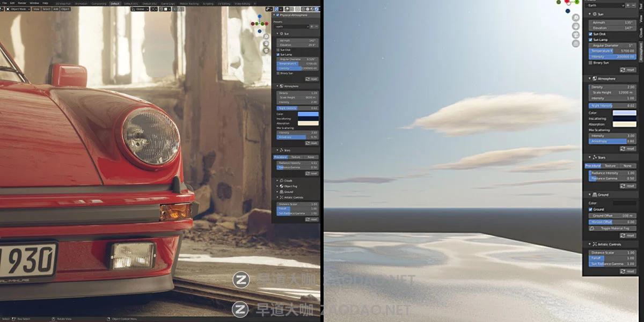The image size is (644, 322).
Task: Open the earth presets dropdown
Action: 291,27
